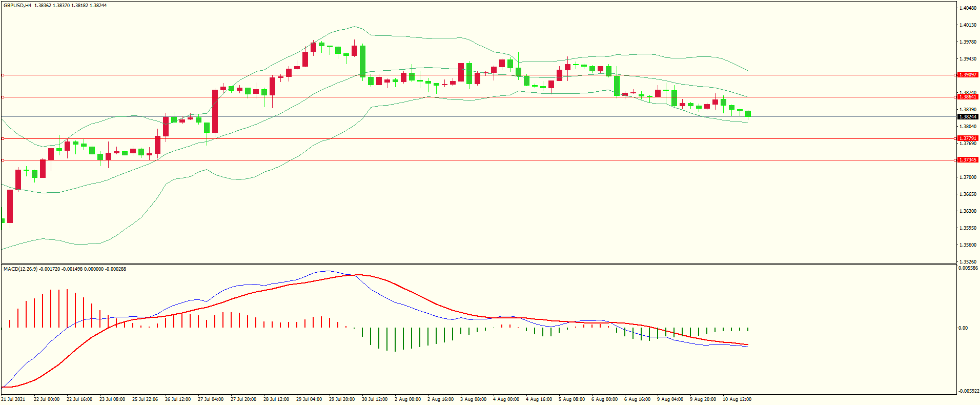This screenshot has width=980, height=405.
Task: Click the 10 Aug 12:00 time label
Action: pos(737,399)
